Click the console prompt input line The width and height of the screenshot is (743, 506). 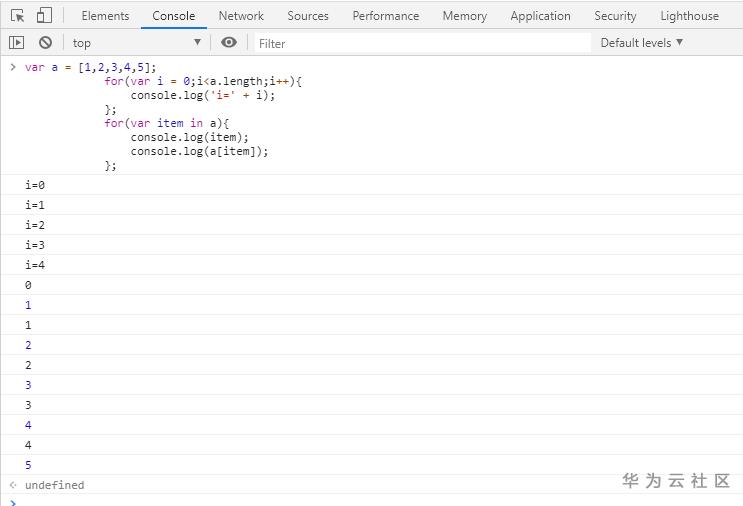point(370,500)
